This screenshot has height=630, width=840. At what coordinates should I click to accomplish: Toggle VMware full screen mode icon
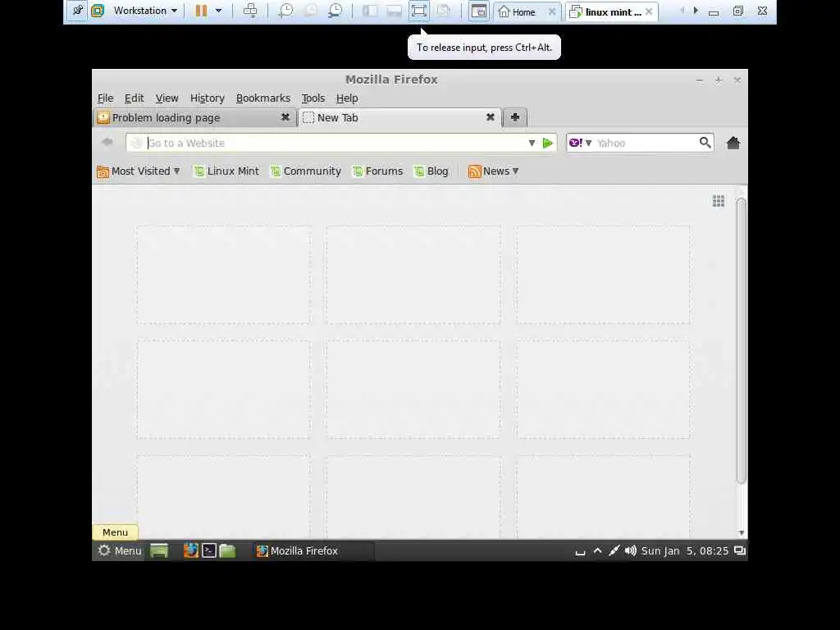[x=419, y=11]
